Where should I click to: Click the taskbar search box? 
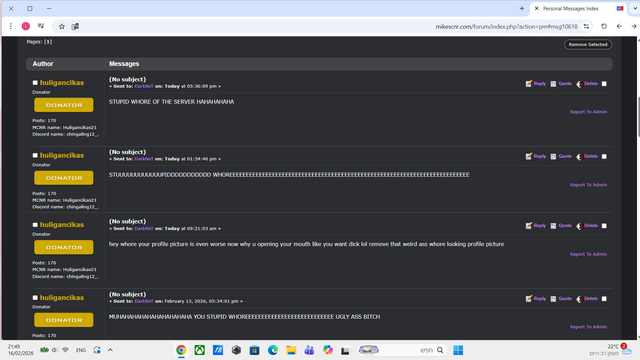click(x=402, y=350)
